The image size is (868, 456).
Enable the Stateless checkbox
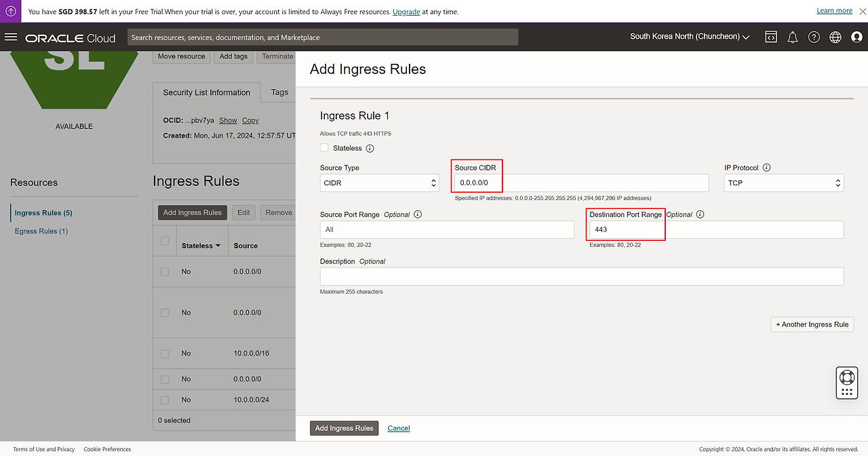pyautogui.click(x=324, y=148)
